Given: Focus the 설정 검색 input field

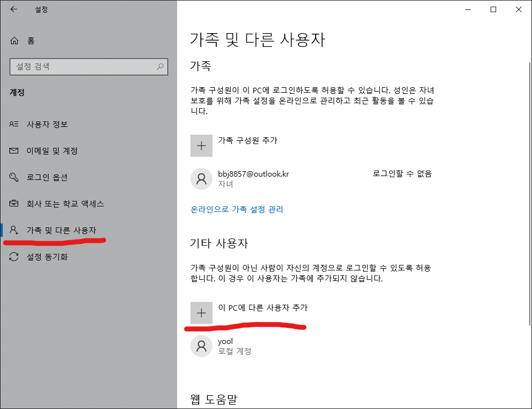Looking at the screenshot, I should pyautogui.click(x=89, y=67).
